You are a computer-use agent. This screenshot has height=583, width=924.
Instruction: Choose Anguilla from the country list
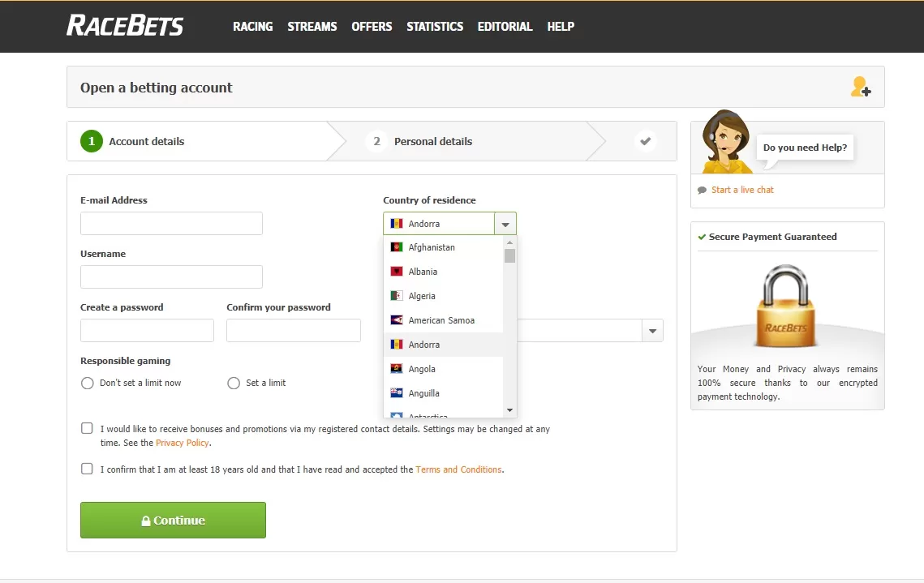(444, 392)
